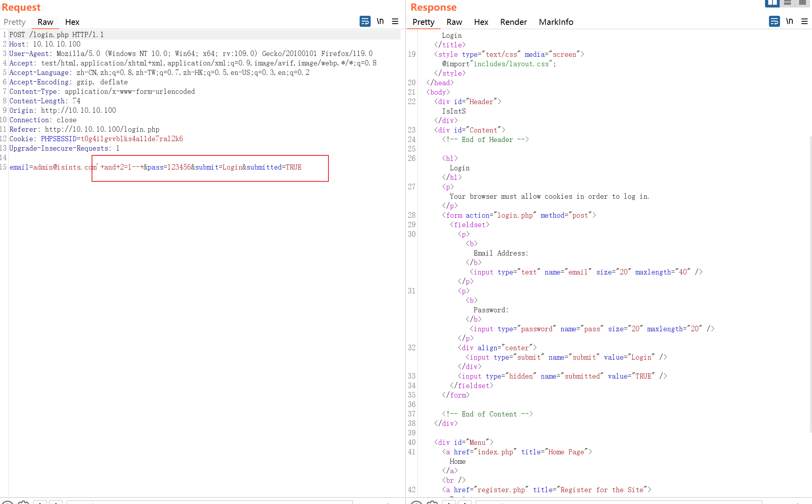Switch Response view to Raw tab

[454, 22]
